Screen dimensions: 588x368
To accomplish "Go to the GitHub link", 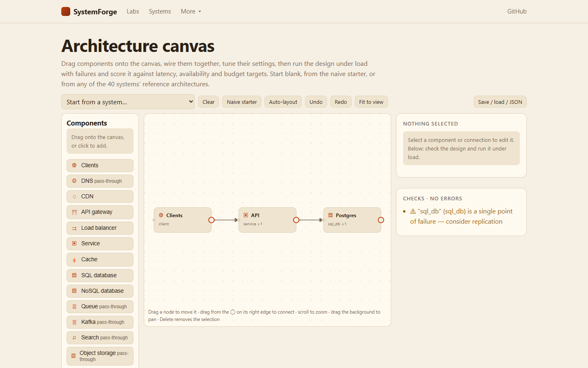I will [517, 11].
